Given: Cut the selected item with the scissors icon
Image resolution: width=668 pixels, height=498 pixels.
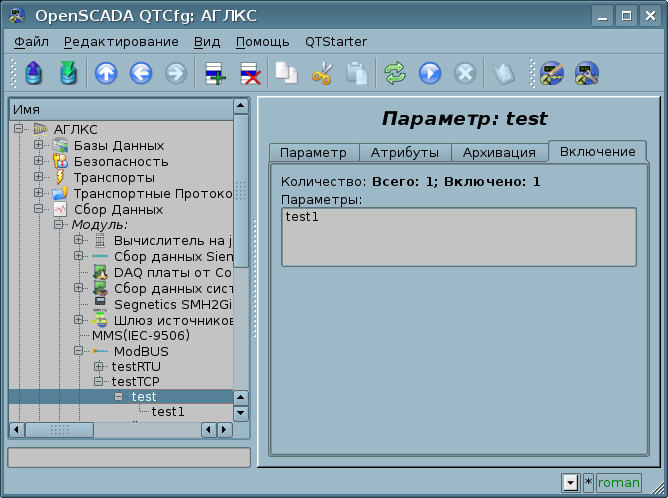Looking at the screenshot, I should tap(321, 73).
